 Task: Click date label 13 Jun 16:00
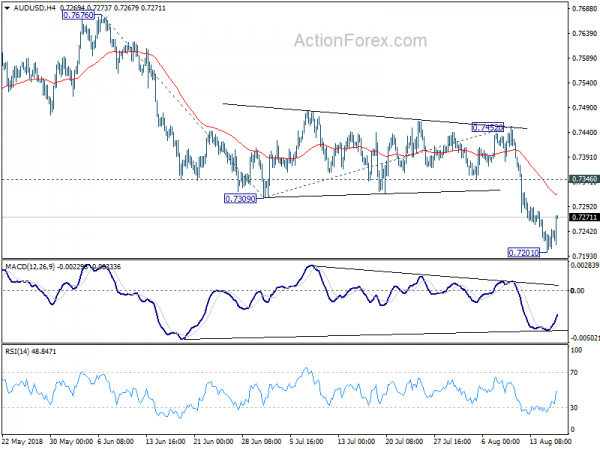166,442
